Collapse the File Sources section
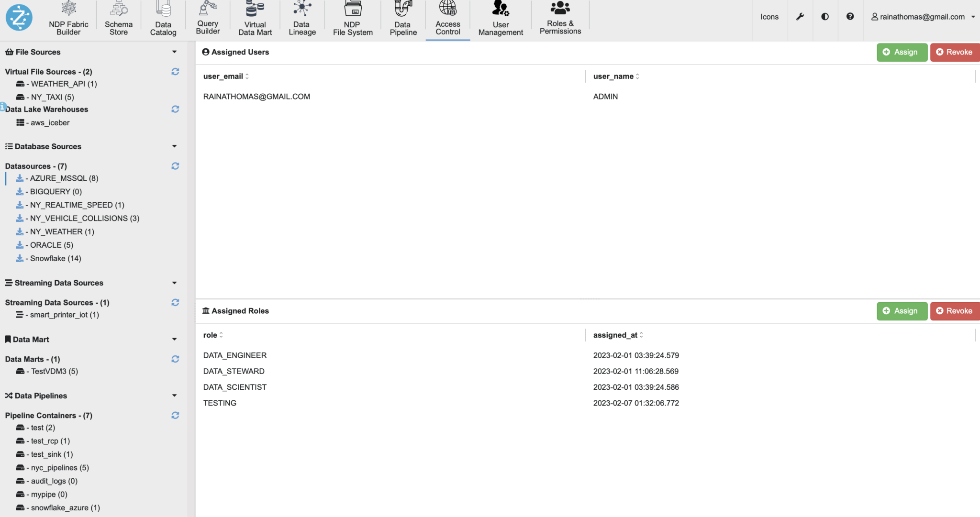Screen dimensions: 980x517 click(174, 52)
